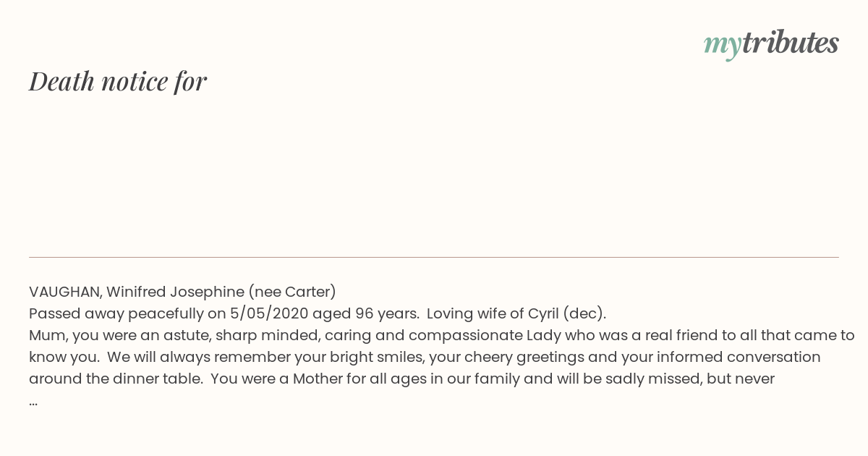Image resolution: width=868 pixels, height=456 pixels.
Task: Click the mytributes logo
Action: tap(771, 43)
